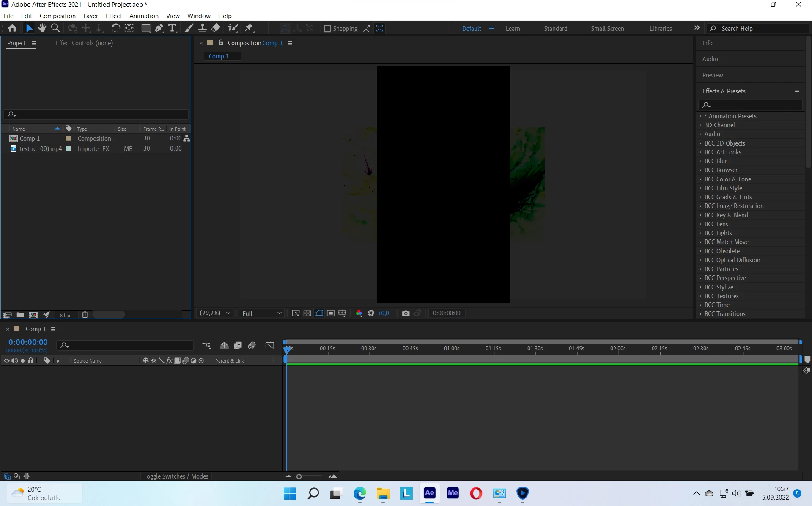Select the Rectangle shape tool
Viewport: 812px width, 506px height.
coord(145,28)
